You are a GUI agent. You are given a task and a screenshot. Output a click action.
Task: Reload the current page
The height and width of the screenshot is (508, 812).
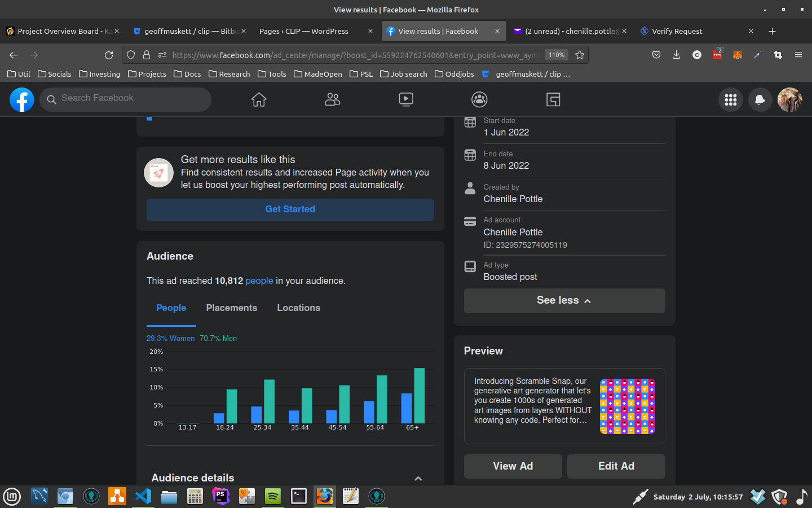click(109, 55)
